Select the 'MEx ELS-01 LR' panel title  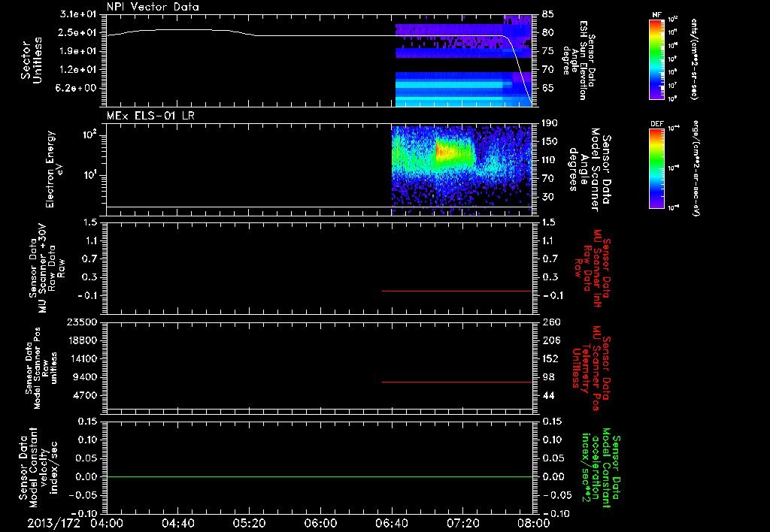point(150,116)
